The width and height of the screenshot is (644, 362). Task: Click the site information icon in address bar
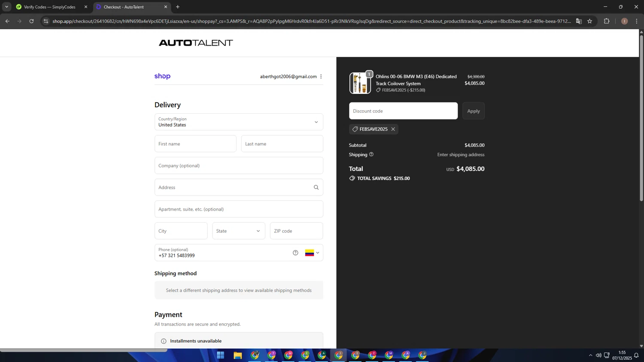(x=46, y=21)
